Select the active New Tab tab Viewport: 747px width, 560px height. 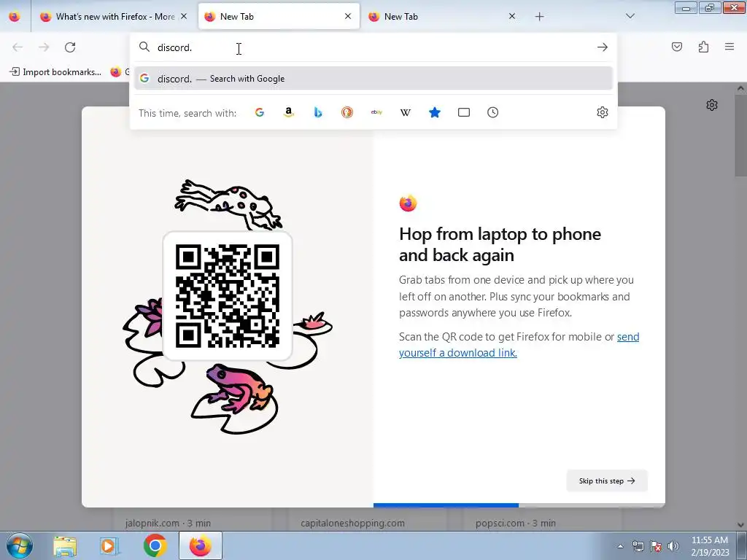tap(279, 16)
